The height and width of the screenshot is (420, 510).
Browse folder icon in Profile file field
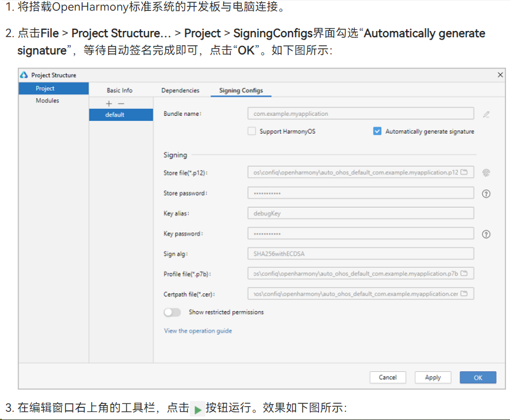click(x=464, y=273)
